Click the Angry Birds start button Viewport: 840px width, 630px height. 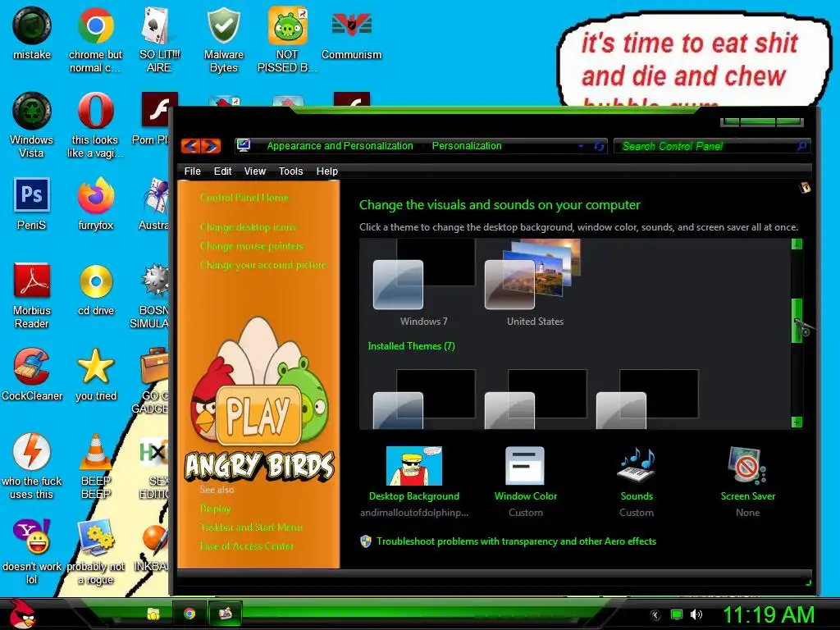(21, 614)
